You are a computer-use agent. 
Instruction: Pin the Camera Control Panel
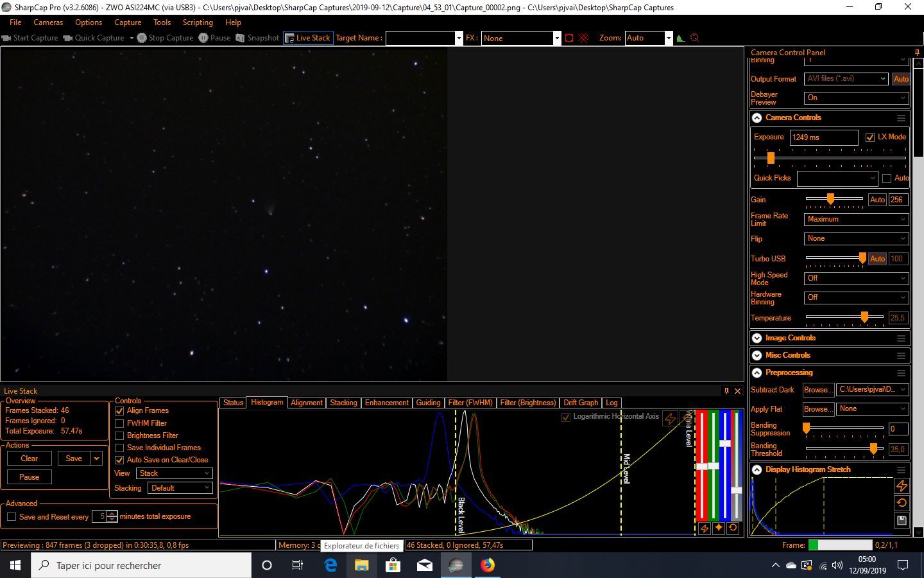click(x=917, y=53)
